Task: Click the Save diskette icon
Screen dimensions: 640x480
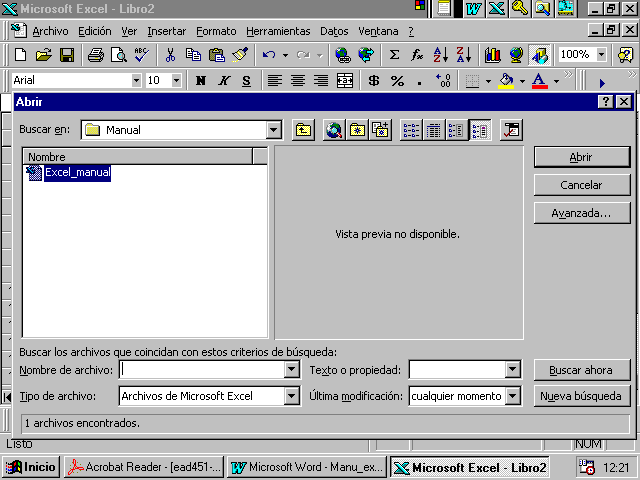Action: point(67,54)
